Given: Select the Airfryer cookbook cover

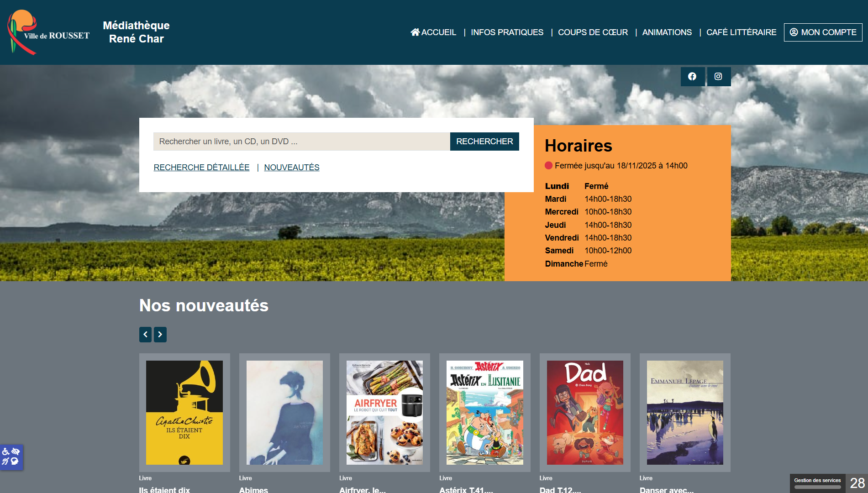Looking at the screenshot, I should click(x=384, y=413).
